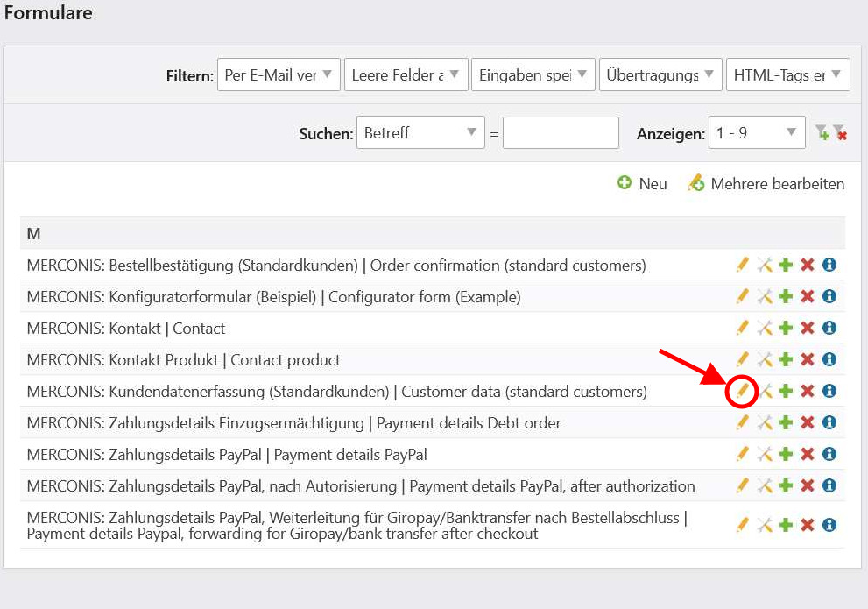Edit the Kundendatenerfassung form with the pencil icon

coord(742,391)
